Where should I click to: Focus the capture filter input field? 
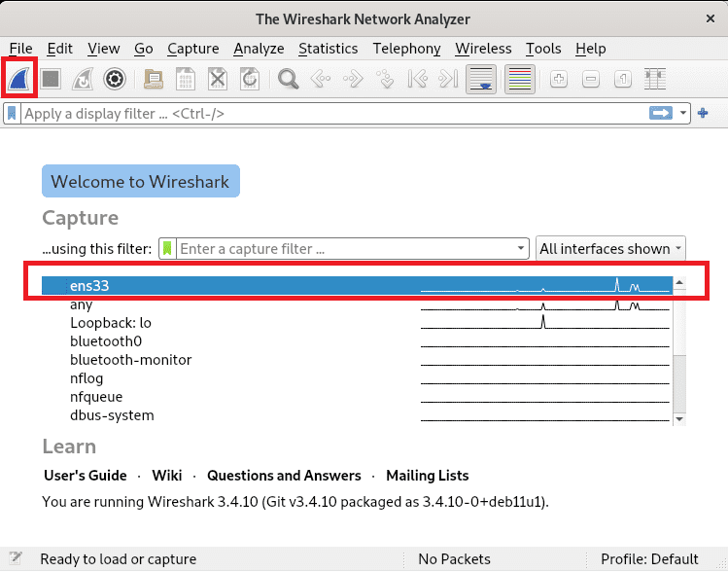coord(346,249)
